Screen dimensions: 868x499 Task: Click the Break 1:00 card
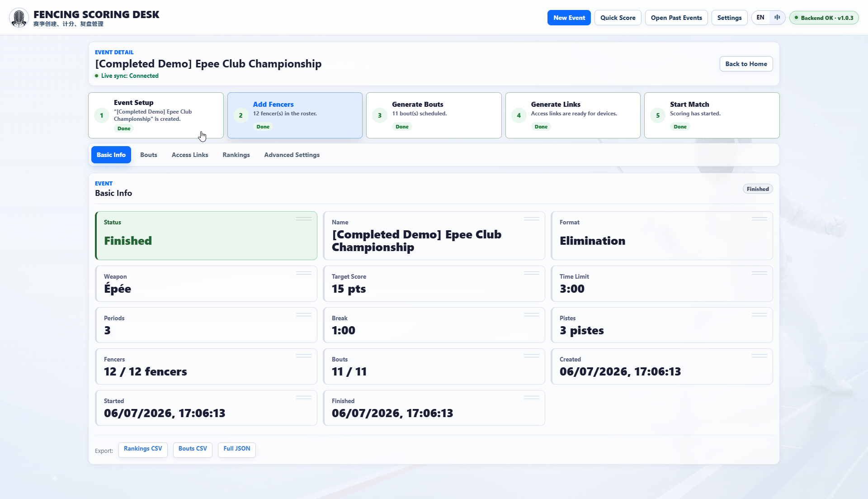point(434,325)
